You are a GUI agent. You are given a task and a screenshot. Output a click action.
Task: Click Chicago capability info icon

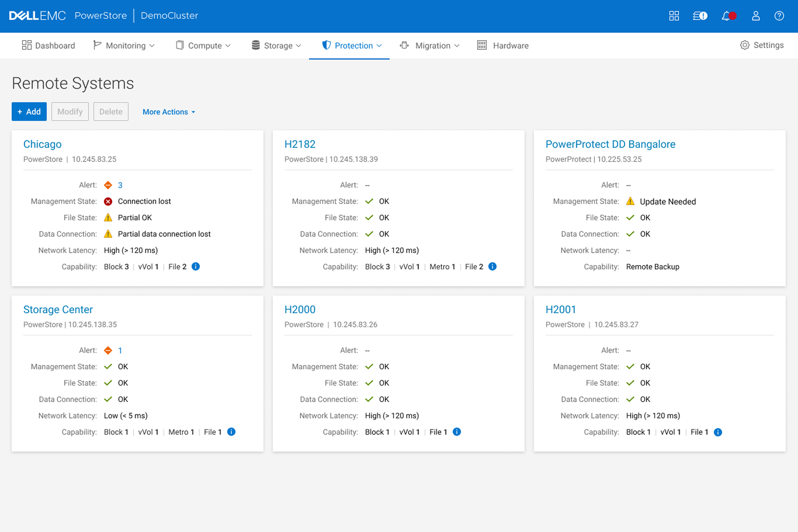click(x=196, y=267)
